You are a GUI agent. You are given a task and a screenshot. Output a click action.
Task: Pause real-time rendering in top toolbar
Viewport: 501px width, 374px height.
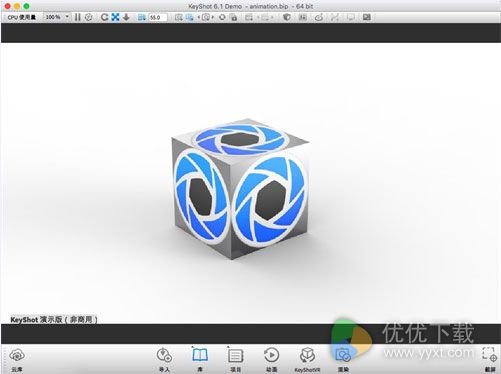point(78,17)
